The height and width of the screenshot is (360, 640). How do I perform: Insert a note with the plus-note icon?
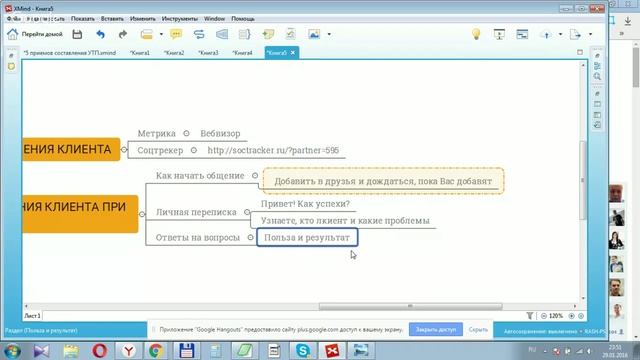tap(268, 34)
